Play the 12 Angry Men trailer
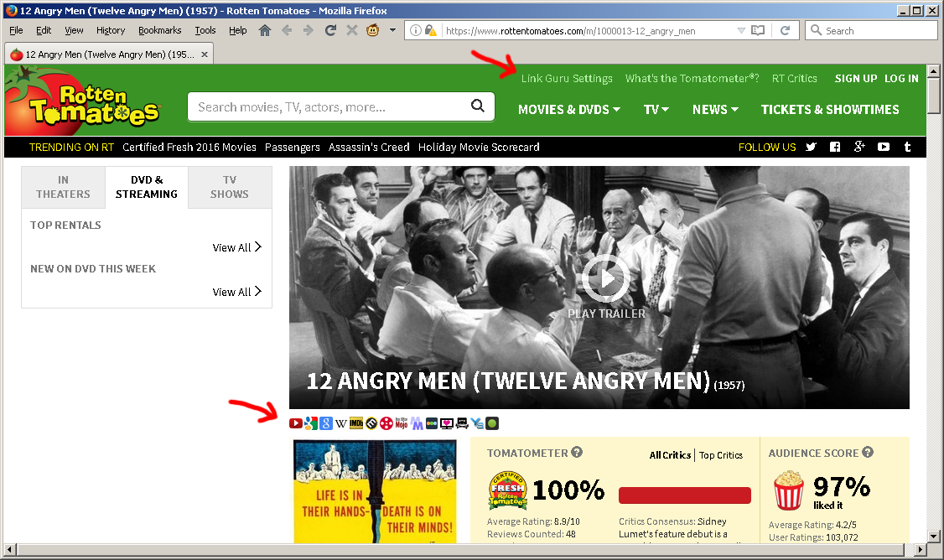Image resolution: width=944 pixels, height=560 pixels. pos(605,279)
